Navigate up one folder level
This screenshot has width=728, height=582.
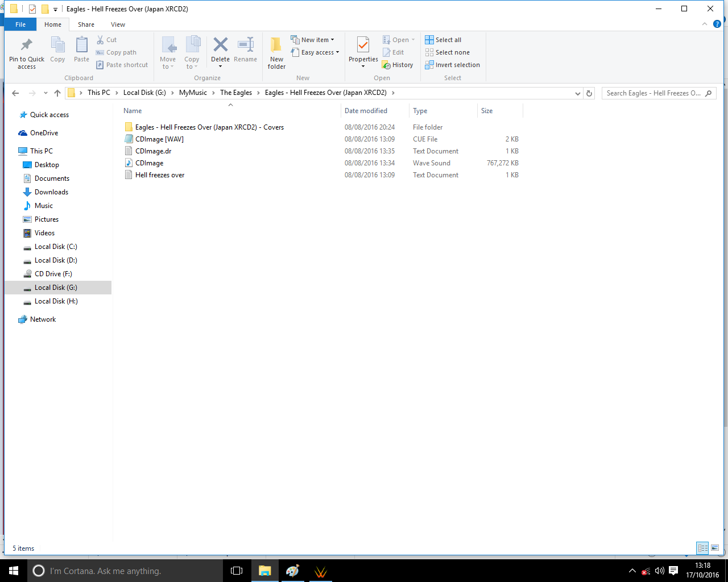tap(57, 93)
